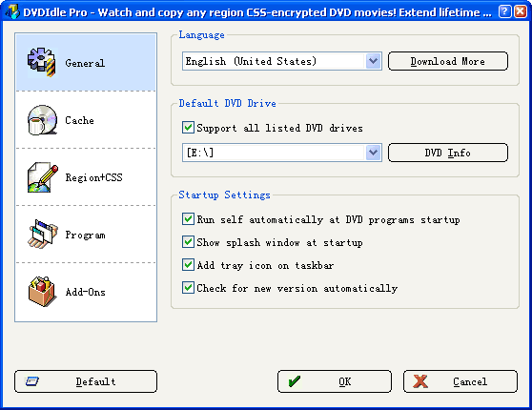Click the General gear icon in sidebar
This screenshot has height=410, width=532.
click(41, 62)
